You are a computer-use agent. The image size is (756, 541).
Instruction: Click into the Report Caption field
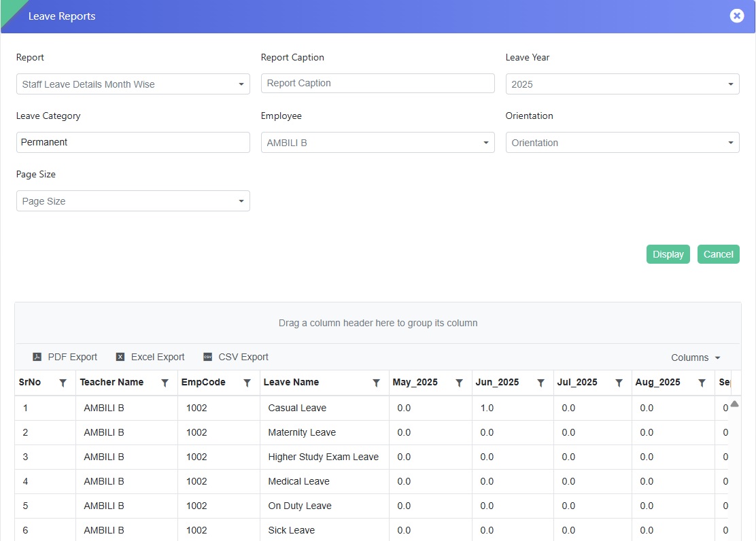coord(377,83)
